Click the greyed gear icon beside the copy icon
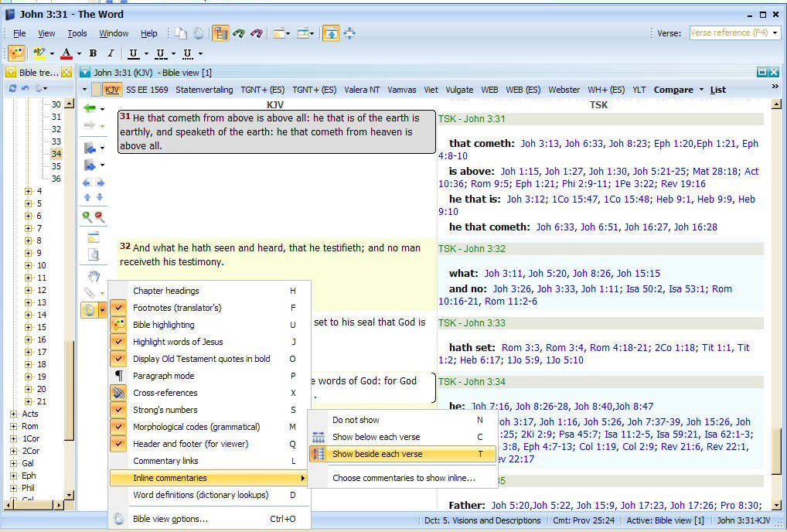The width and height of the screenshot is (787, 532). click(x=199, y=33)
